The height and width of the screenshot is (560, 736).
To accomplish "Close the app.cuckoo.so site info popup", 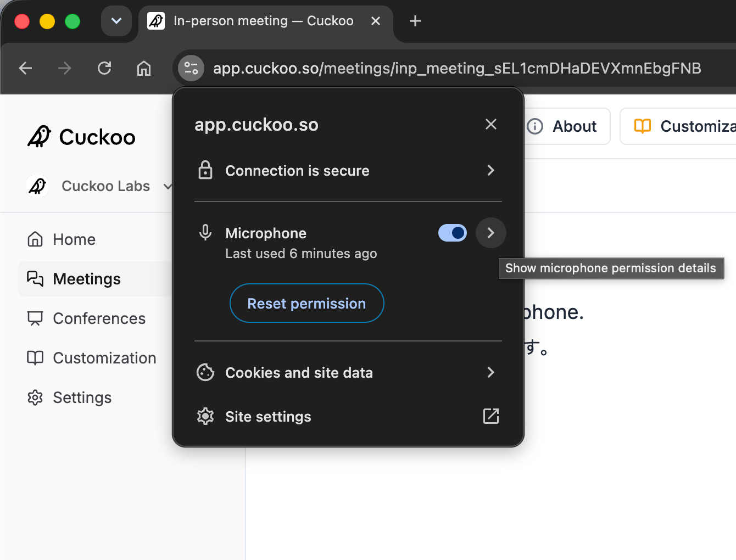I will click(x=491, y=124).
